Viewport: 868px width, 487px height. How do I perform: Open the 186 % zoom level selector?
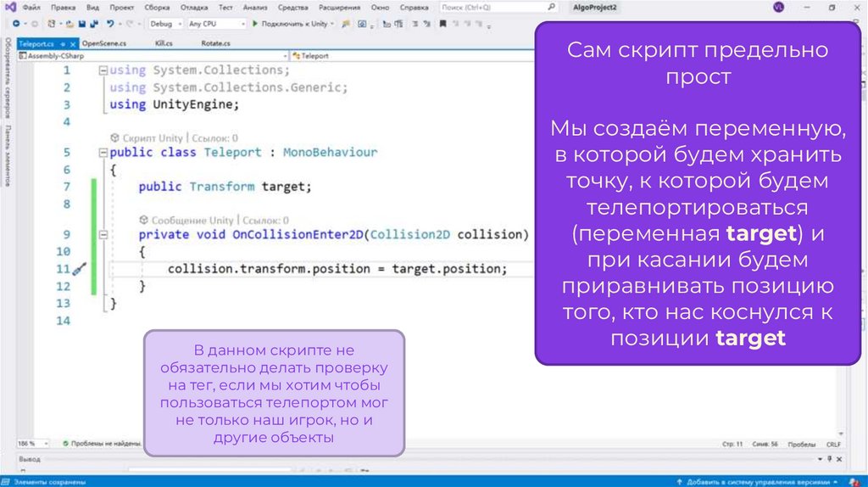point(28,444)
